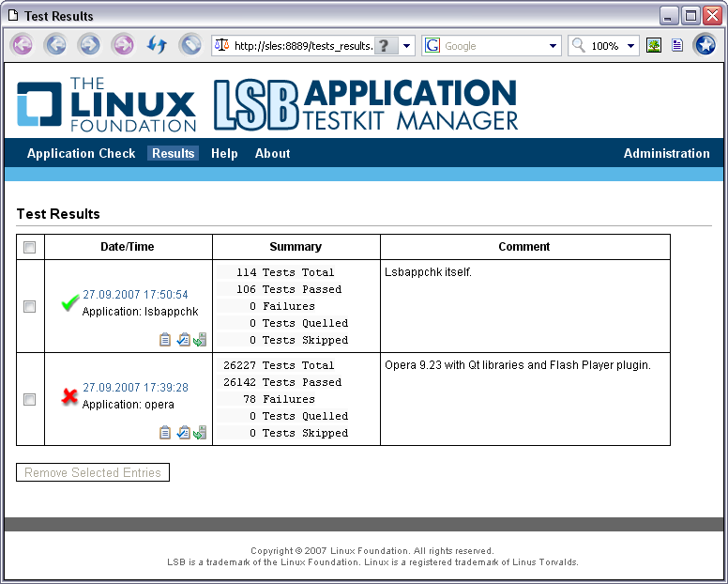This screenshot has width=728, height=584.
Task: Click the wand button next to reload
Action: coord(190,45)
